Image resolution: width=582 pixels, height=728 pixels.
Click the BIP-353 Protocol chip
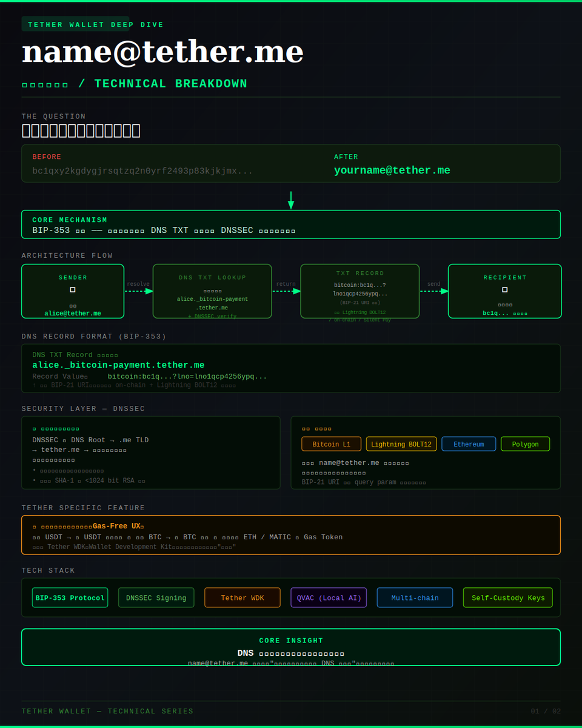point(70,598)
